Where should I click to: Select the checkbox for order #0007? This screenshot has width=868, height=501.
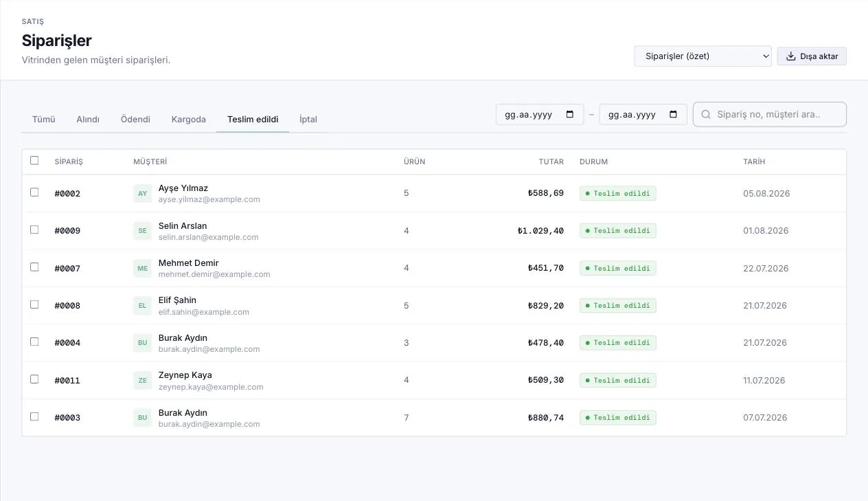tap(34, 267)
